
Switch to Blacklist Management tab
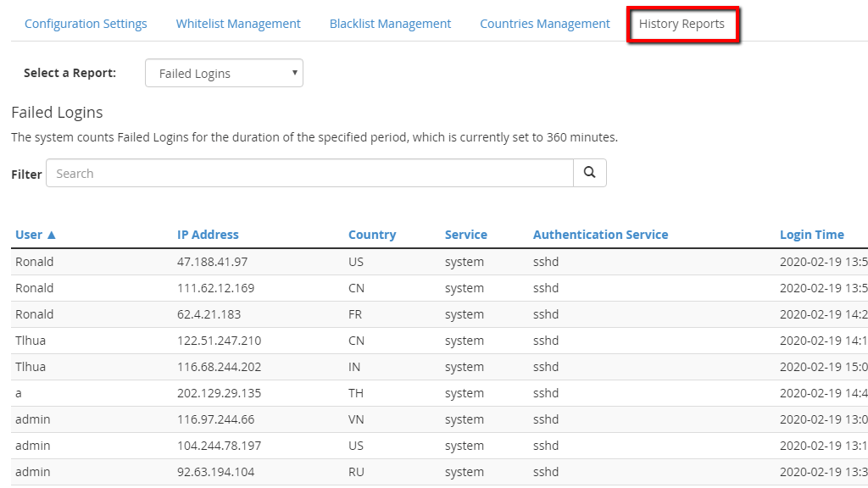[390, 24]
